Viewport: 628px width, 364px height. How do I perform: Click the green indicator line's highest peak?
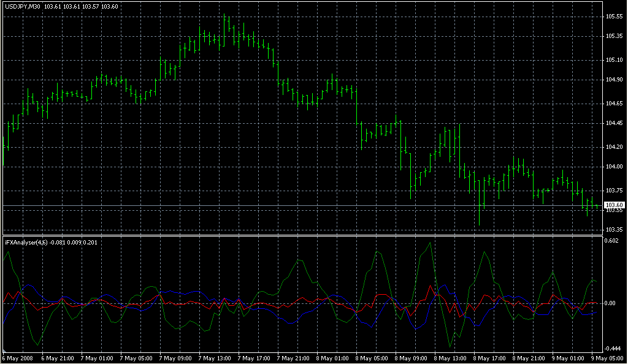pos(431,243)
